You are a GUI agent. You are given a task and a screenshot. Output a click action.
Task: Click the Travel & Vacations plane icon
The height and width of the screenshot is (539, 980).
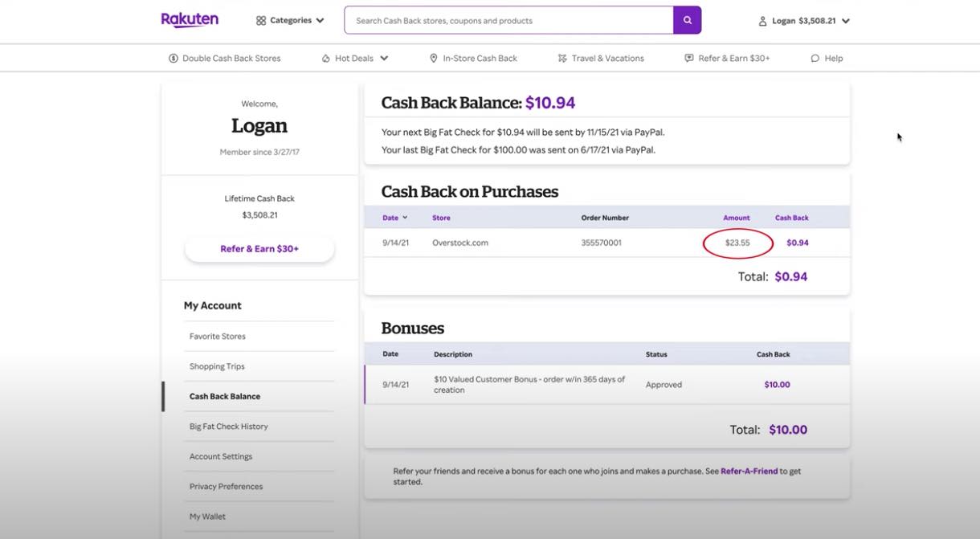point(562,58)
